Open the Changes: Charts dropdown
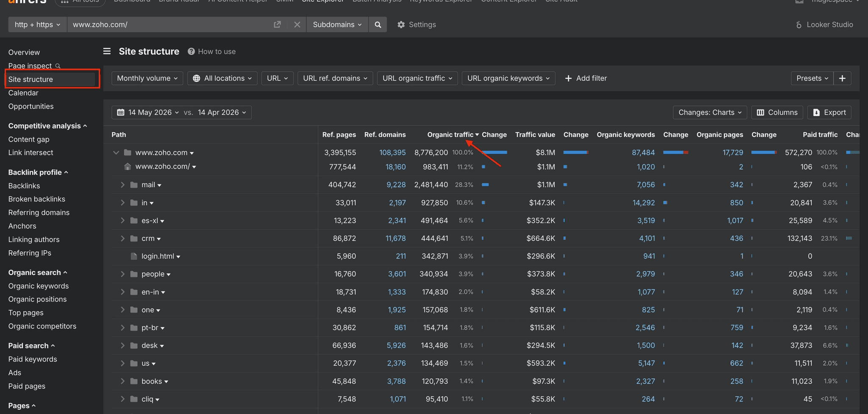Screen dimensions: 868x414 point(710,112)
